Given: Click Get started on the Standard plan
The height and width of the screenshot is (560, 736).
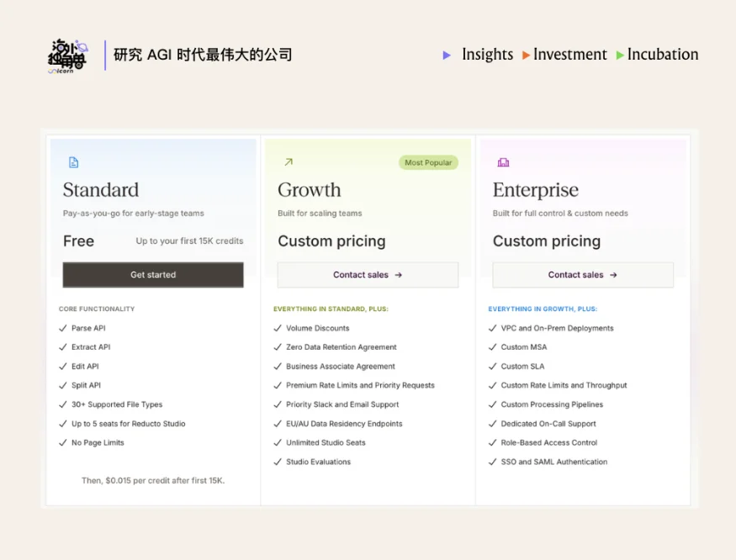Looking at the screenshot, I should tap(152, 275).
